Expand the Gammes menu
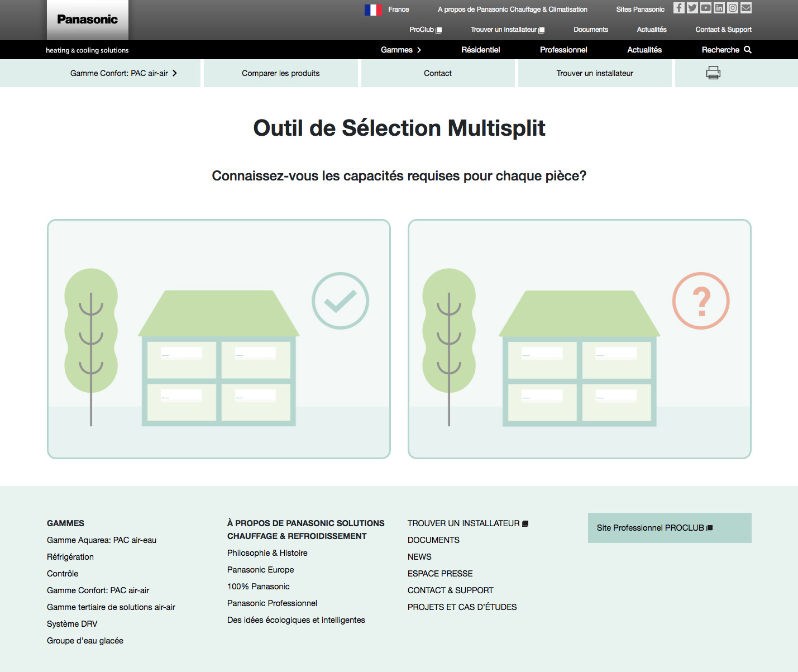The width and height of the screenshot is (798, 672). (x=401, y=50)
